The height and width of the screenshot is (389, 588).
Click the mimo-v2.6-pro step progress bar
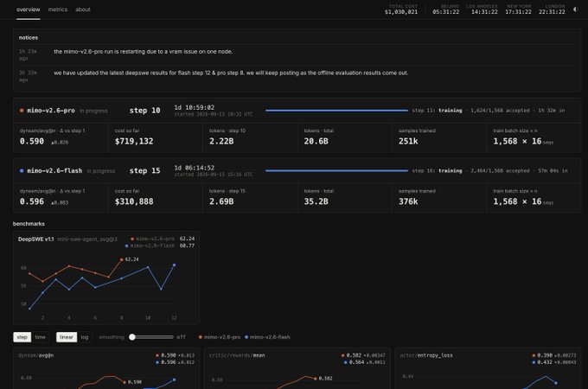[336, 111]
